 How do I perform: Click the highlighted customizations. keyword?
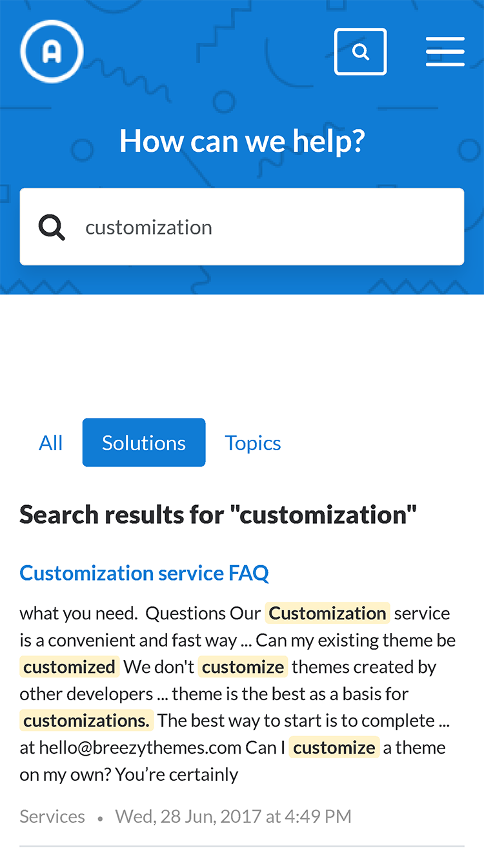(x=86, y=721)
